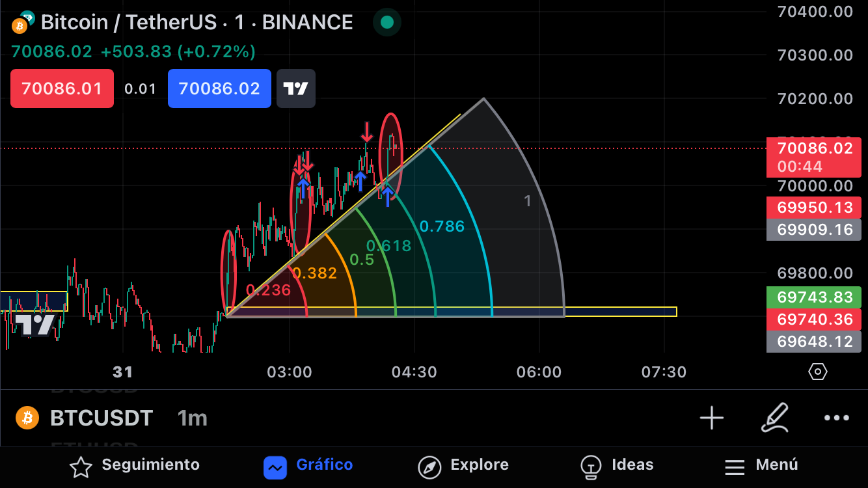Click the 31 date label on the time axis
868x488 pixels.
point(122,372)
